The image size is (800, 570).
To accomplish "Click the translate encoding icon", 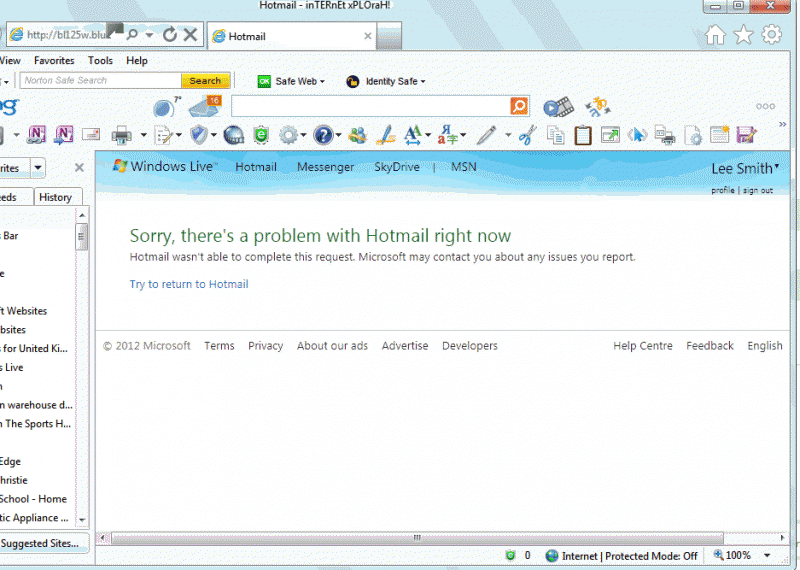I will 447,136.
